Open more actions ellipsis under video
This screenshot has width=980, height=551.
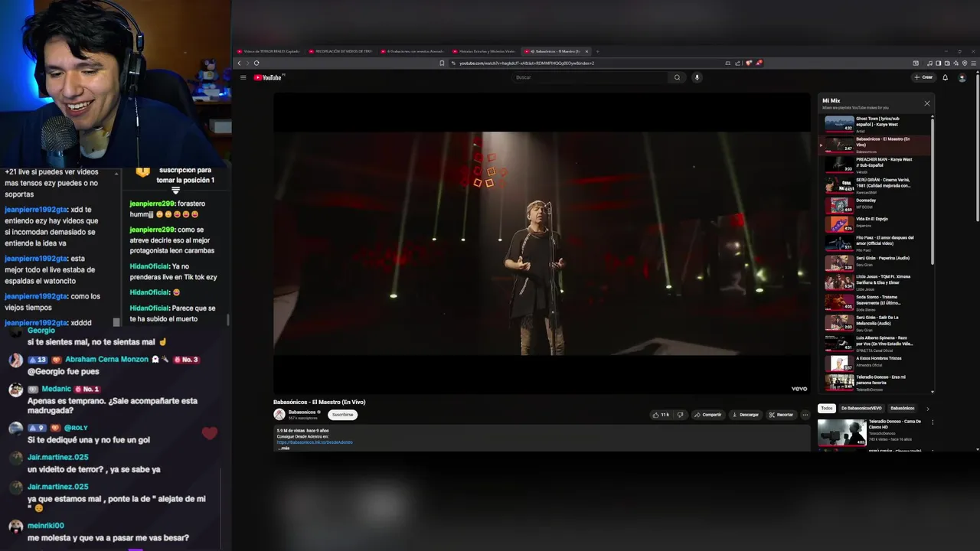[x=805, y=415]
